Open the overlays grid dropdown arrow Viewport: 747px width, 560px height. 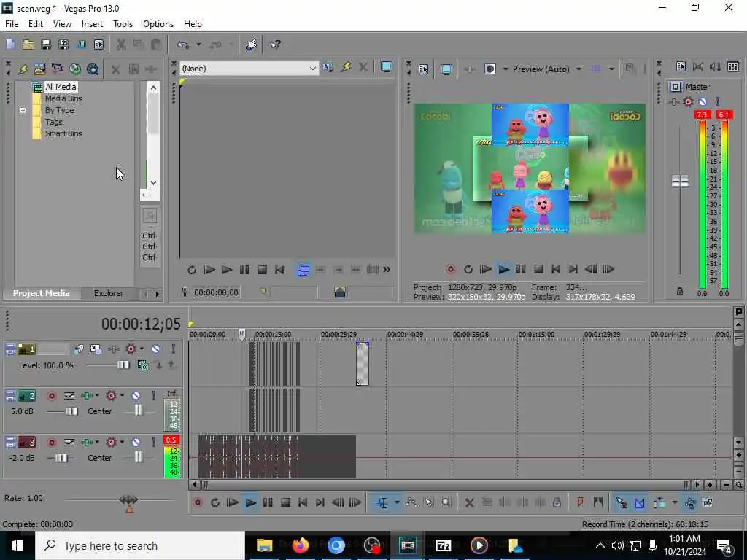611,69
